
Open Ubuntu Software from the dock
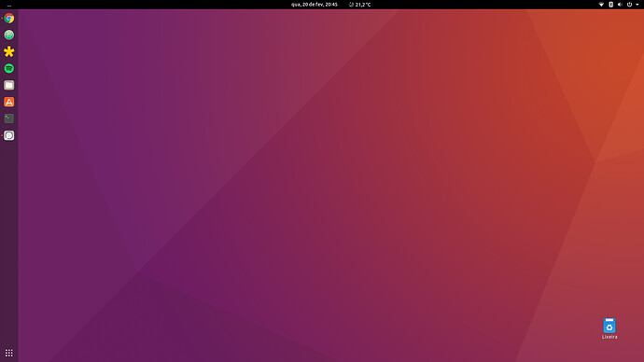[9, 102]
